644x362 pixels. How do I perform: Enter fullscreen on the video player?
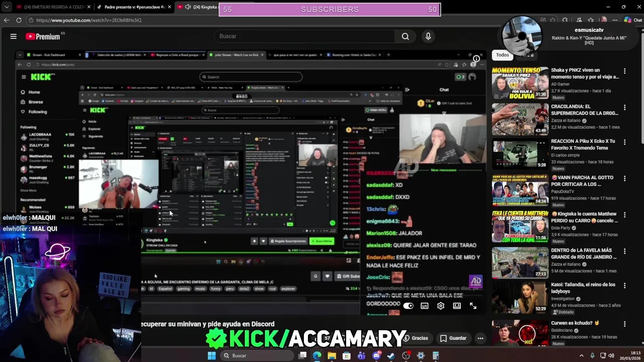tap(473, 306)
